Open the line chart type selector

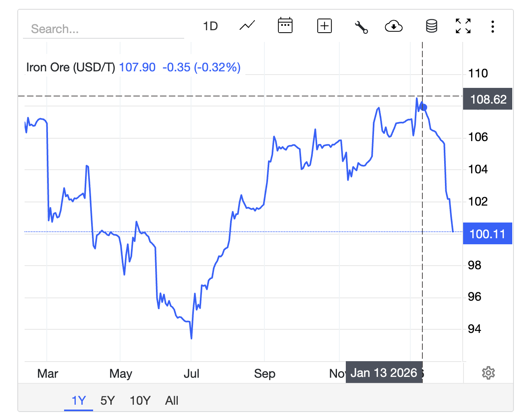pyautogui.click(x=247, y=26)
